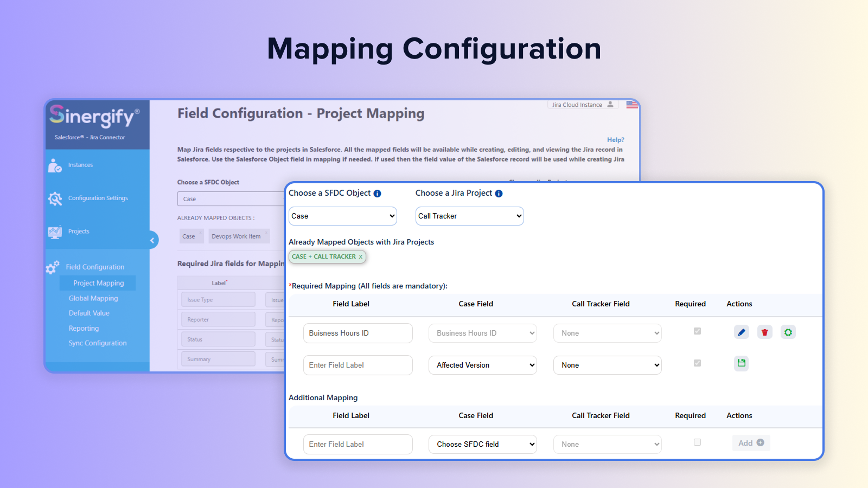Open Configuration Settings gear icon
The width and height of the screenshot is (868, 488).
[55, 198]
